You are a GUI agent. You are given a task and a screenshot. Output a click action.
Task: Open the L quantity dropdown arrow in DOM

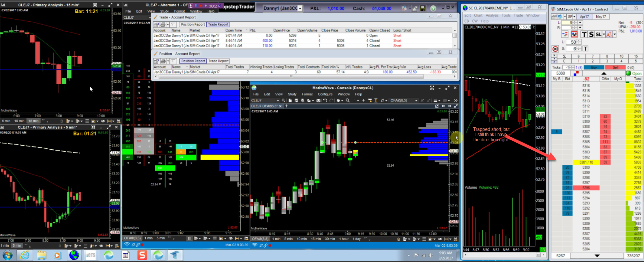tap(580, 23)
